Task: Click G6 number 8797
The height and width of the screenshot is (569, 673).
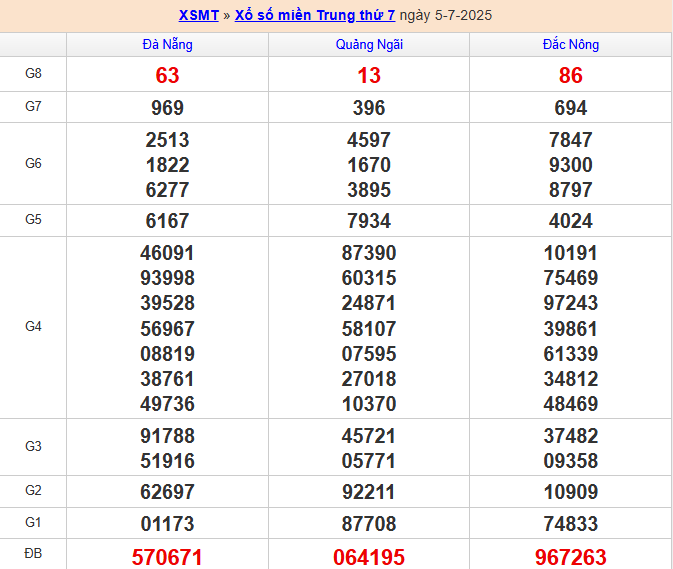Action: click(571, 190)
